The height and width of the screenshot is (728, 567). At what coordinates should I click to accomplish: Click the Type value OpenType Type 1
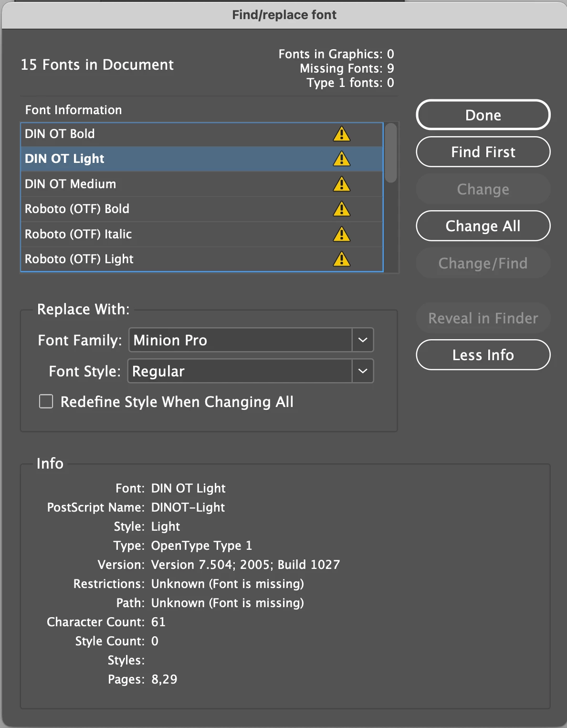[x=201, y=546]
